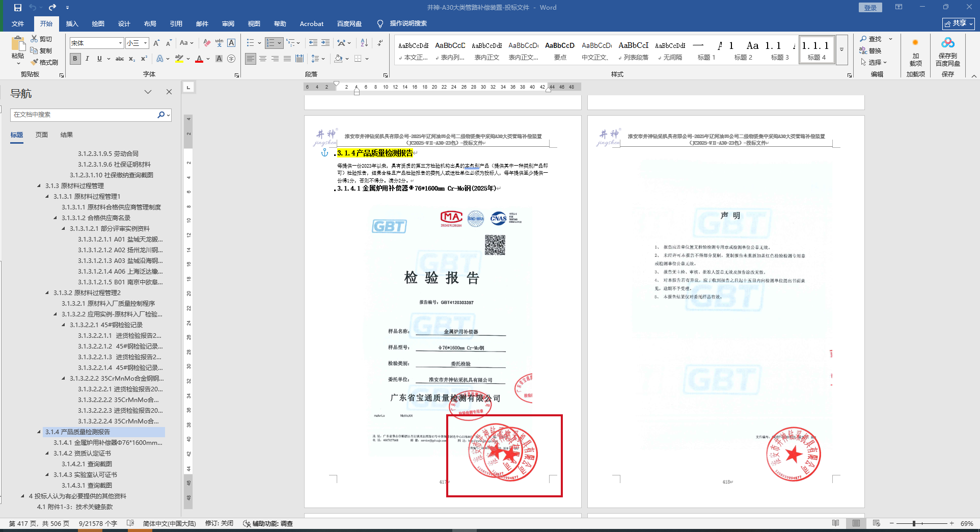Toggle right alignment
The height and width of the screenshot is (532, 980).
(x=275, y=59)
